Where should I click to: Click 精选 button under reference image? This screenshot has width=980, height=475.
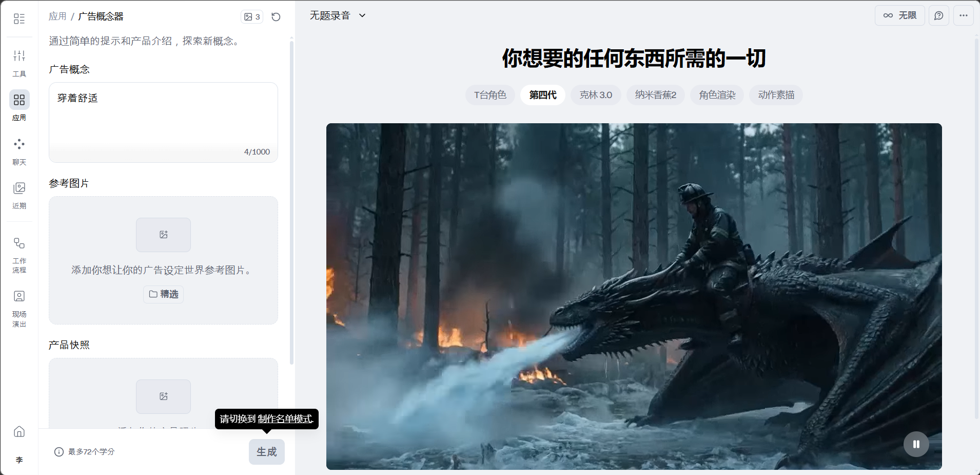[163, 294]
